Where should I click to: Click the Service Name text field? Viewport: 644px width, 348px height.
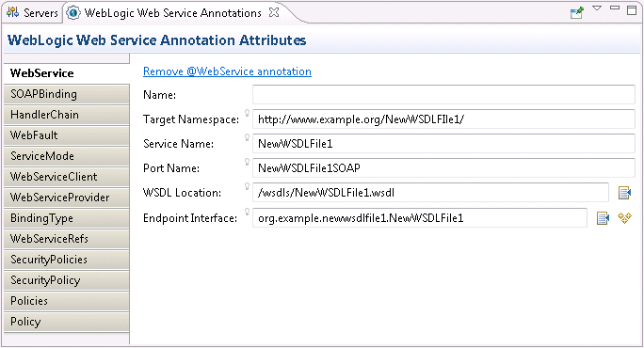click(x=443, y=144)
